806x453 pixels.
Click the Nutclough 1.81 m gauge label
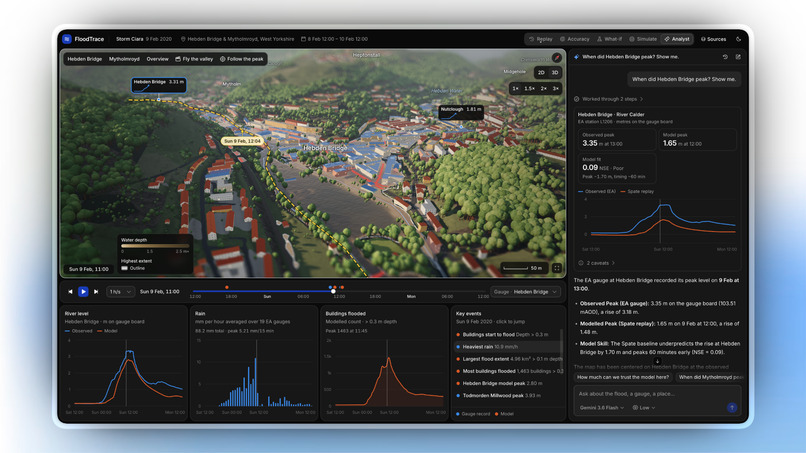[x=461, y=112]
